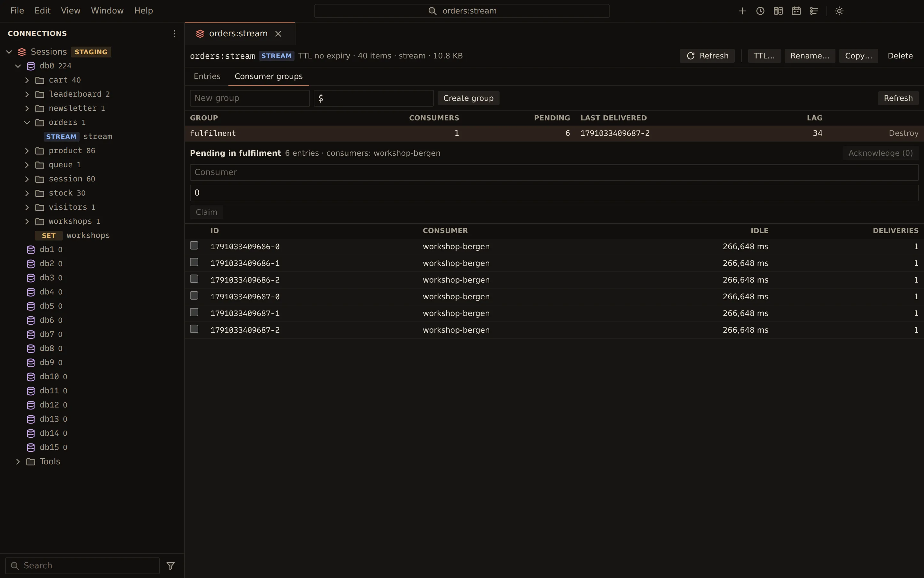The height and width of the screenshot is (578, 924).
Task: Open the Connections three-dot menu
Action: pyautogui.click(x=174, y=34)
